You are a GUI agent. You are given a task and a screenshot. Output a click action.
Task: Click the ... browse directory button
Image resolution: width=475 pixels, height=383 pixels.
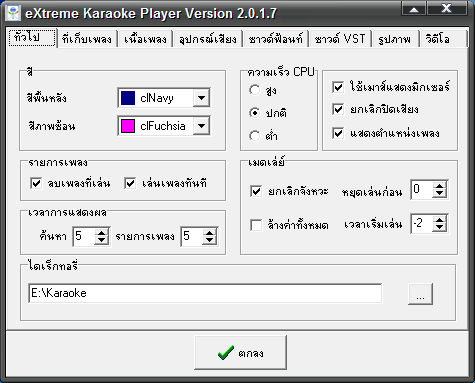[x=421, y=294]
